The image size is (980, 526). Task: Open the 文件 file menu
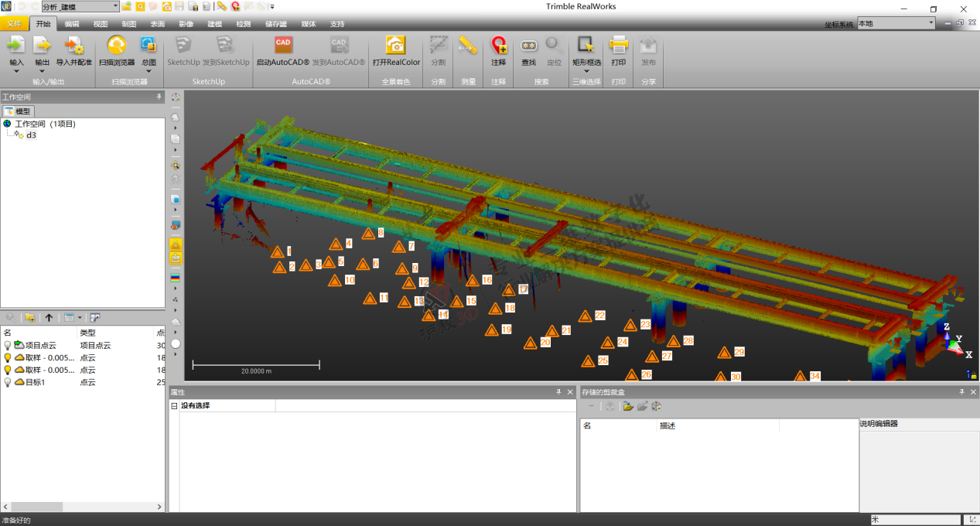(x=14, y=24)
